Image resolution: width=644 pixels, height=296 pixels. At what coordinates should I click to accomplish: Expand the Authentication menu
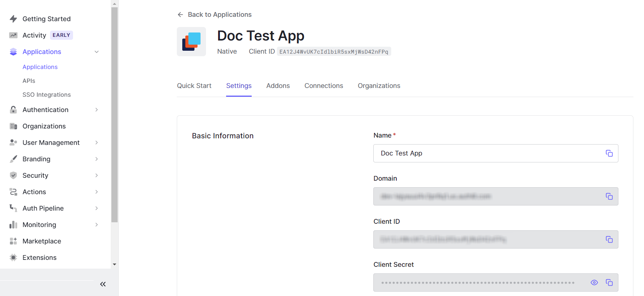(96, 110)
